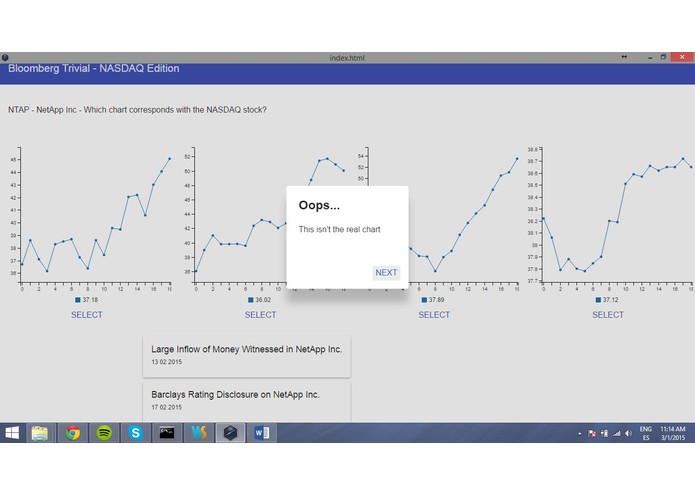Image resolution: width=695 pixels, height=494 pixels.
Task: Select the chart labeled 37.12
Action: click(608, 315)
